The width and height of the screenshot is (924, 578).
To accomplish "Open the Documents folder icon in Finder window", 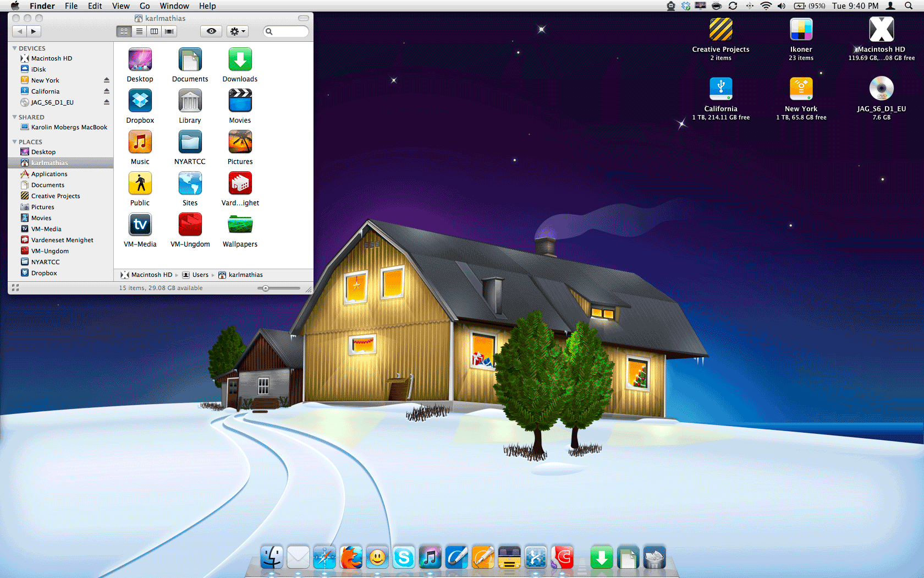I will pos(190,60).
